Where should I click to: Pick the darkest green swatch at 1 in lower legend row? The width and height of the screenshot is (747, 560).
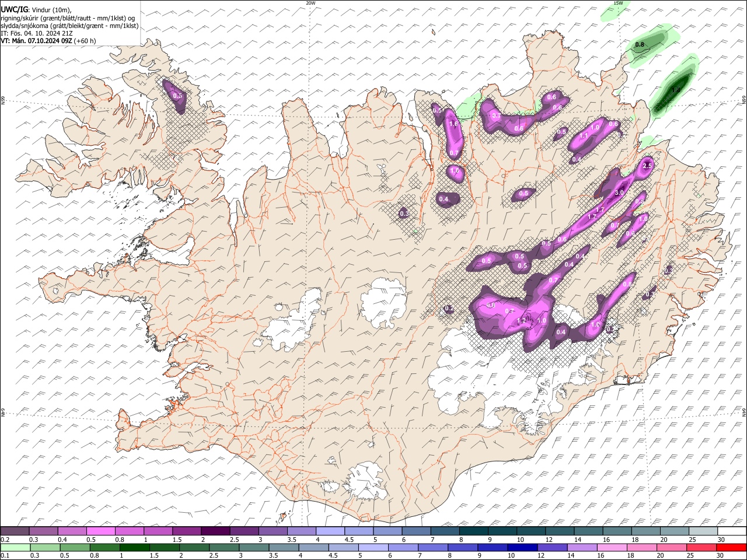(x=135, y=547)
